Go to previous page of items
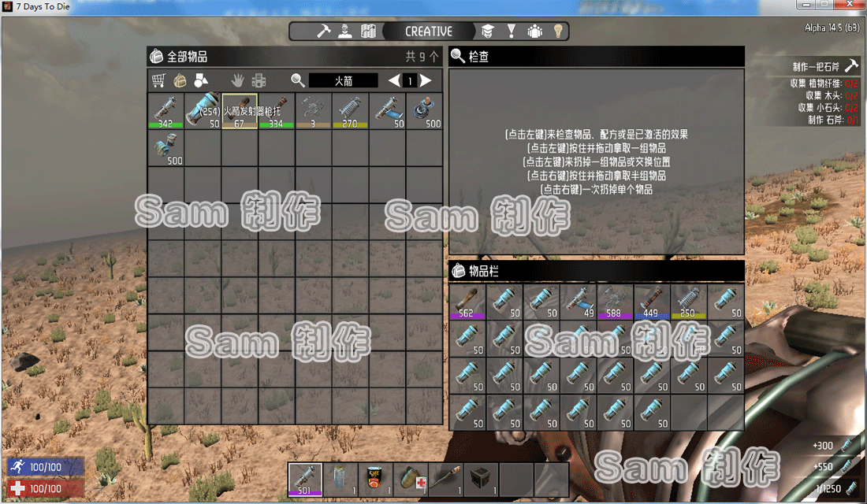Image resolution: width=867 pixels, height=504 pixels. click(x=393, y=80)
